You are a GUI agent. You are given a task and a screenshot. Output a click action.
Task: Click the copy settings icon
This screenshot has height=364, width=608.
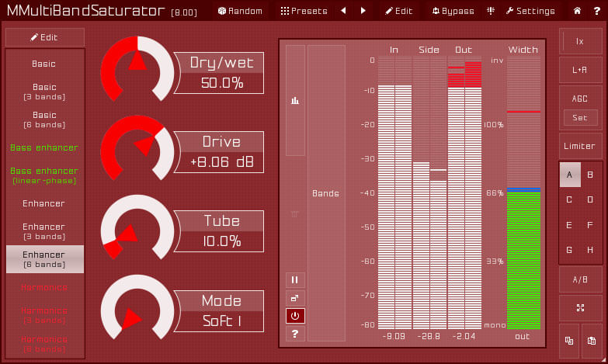coord(569,341)
